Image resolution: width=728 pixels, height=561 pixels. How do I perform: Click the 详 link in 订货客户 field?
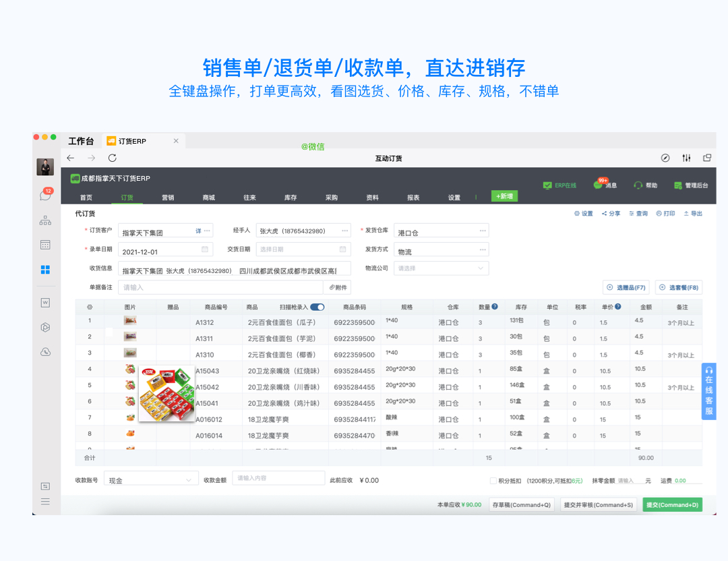[198, 231]
